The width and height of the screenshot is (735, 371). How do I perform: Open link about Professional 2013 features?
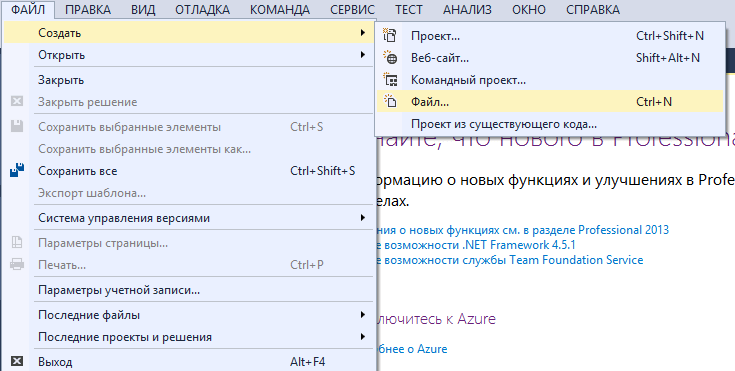pos(522,230)
